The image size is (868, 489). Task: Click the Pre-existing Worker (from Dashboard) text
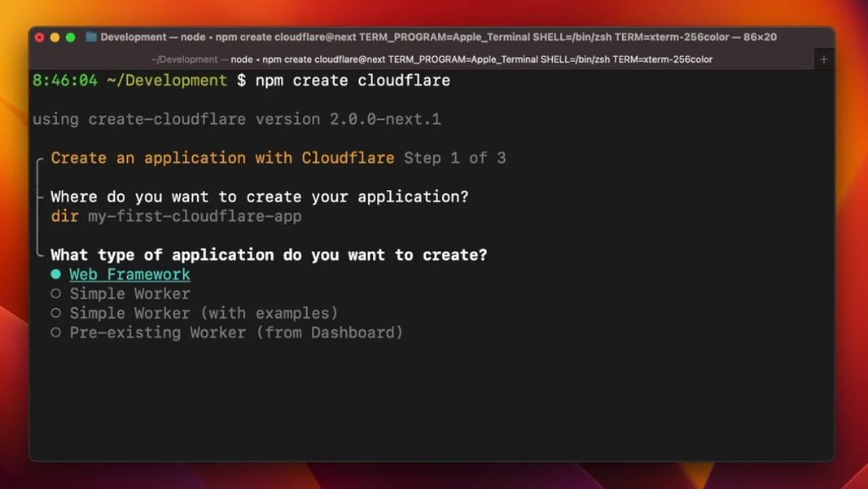236,333
